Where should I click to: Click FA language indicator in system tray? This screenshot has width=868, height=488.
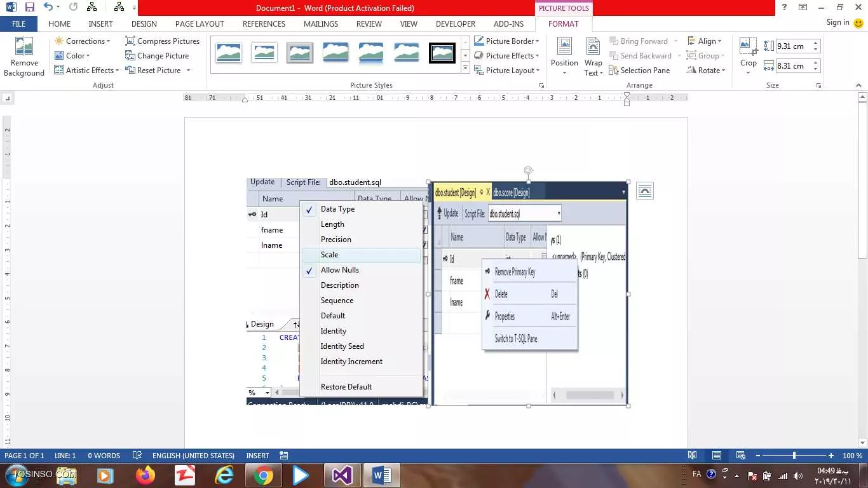[x=696, y=474]
